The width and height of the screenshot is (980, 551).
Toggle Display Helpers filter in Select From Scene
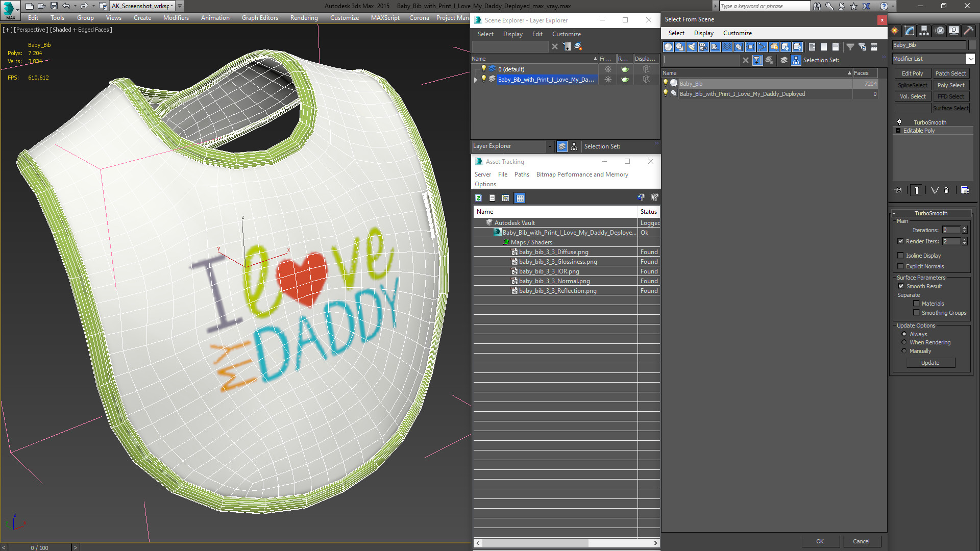point(715,47)
